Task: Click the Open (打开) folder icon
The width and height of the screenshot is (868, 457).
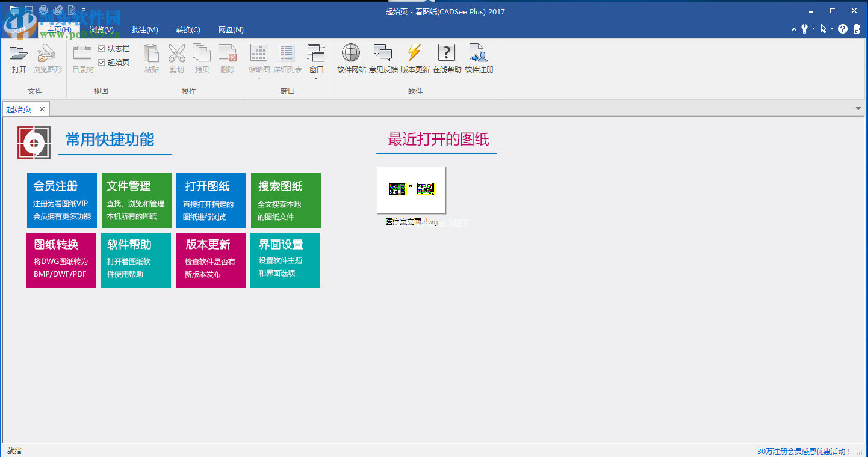Action: click(19, 54)
